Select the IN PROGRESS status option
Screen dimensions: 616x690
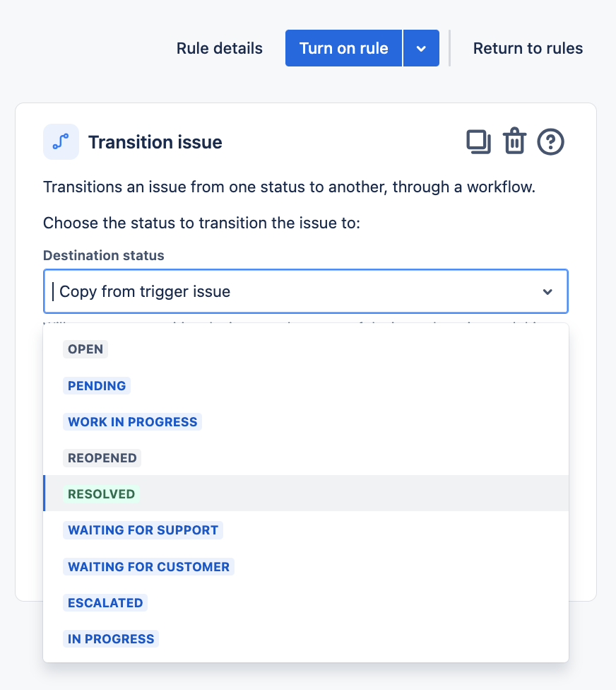pos(110,638)
